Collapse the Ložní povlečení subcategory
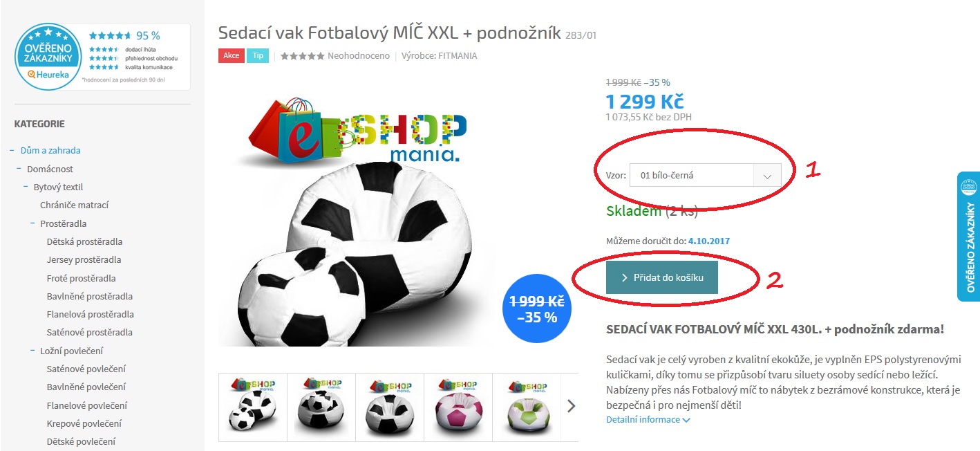This screenshot has height=451, width=980. coord(32,351)
